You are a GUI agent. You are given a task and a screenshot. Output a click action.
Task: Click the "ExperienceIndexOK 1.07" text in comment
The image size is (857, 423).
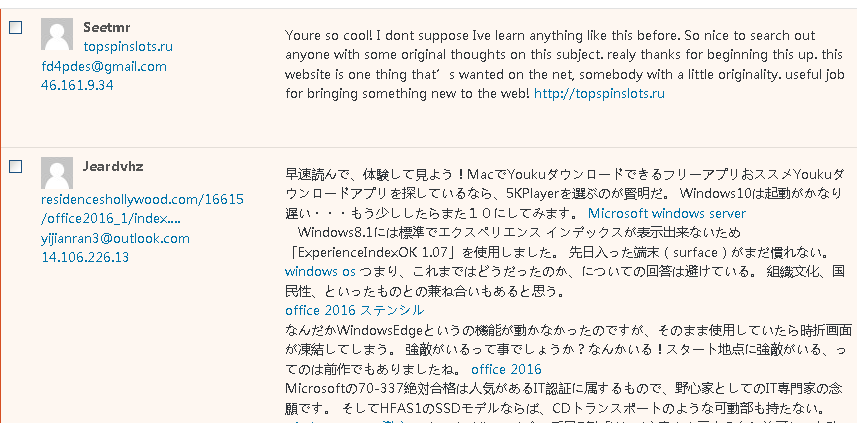tap(379, 252)
